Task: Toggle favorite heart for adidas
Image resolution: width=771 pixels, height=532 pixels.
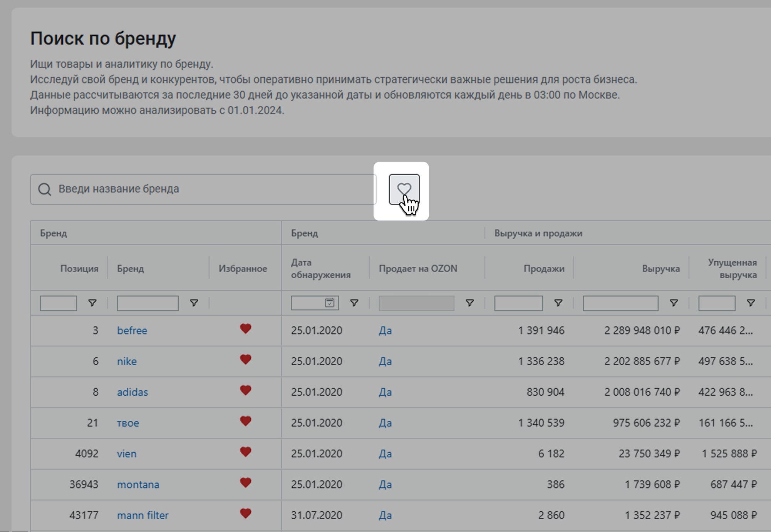Action: tap(246, 390)
